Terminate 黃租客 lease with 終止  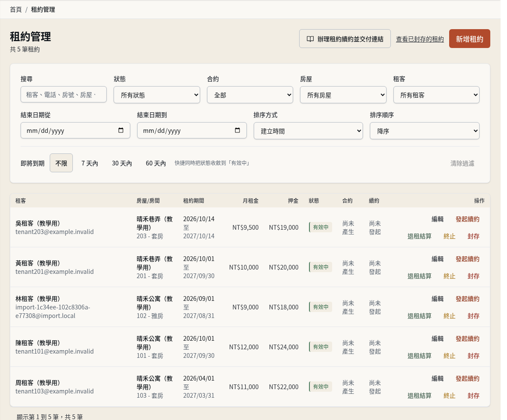450,276
